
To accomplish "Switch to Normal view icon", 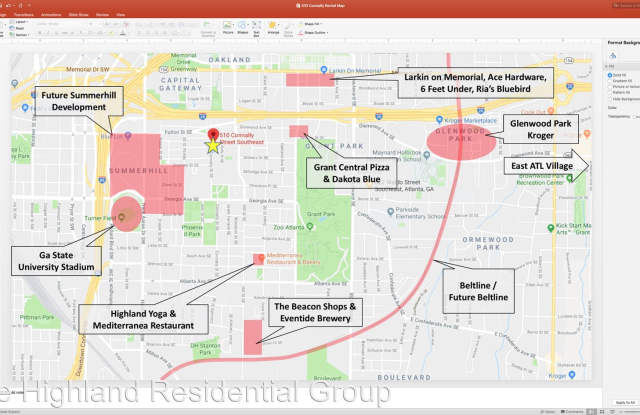I will [x=591, y=412].
